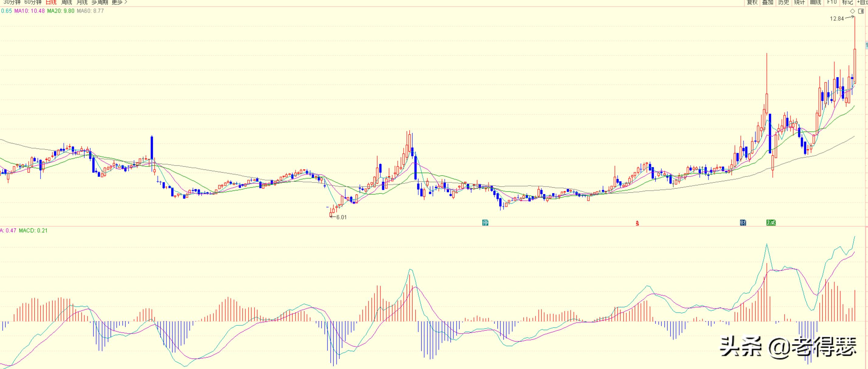Click the 12.84 high price label
Viewport: 868px width, 369px height.
(x=837, y=19)
